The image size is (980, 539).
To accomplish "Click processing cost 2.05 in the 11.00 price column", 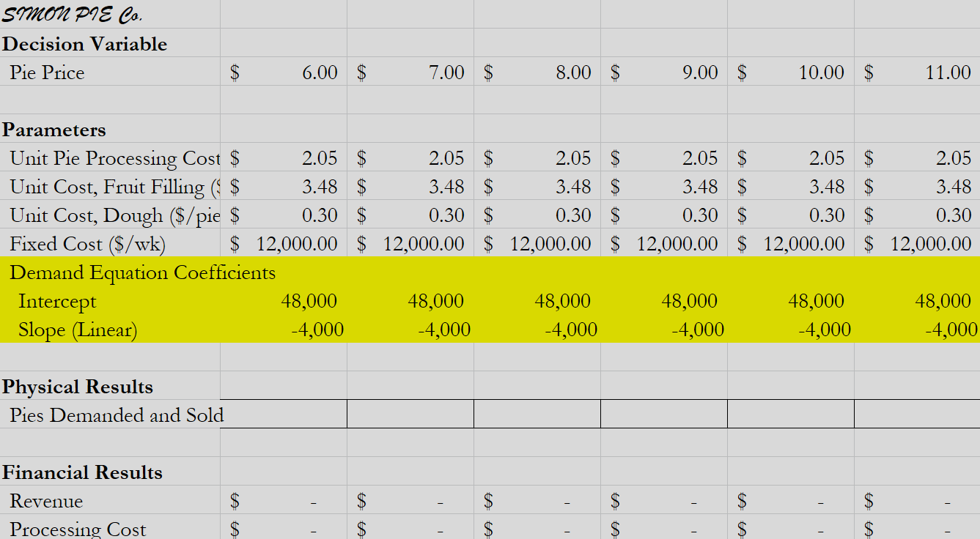I will click(917, 158).
